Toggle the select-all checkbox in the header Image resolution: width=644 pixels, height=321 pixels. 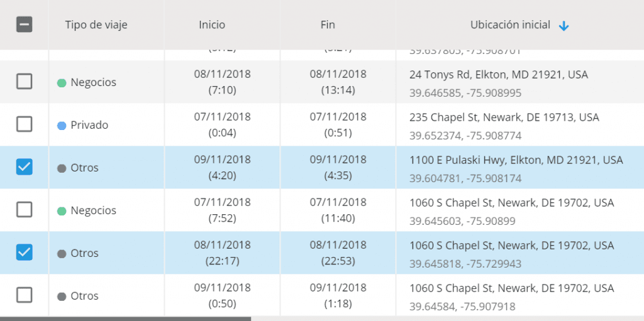point(25,24)
